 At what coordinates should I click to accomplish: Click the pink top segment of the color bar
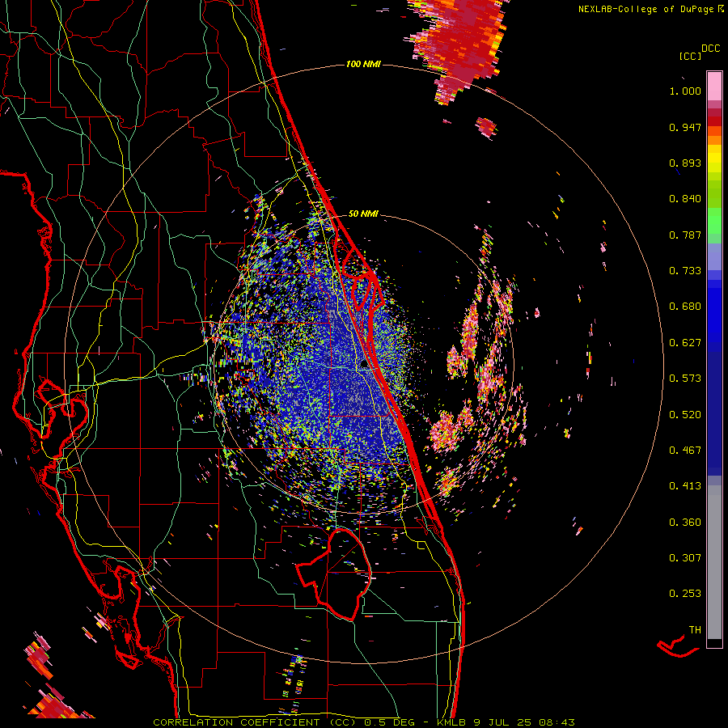714,86
